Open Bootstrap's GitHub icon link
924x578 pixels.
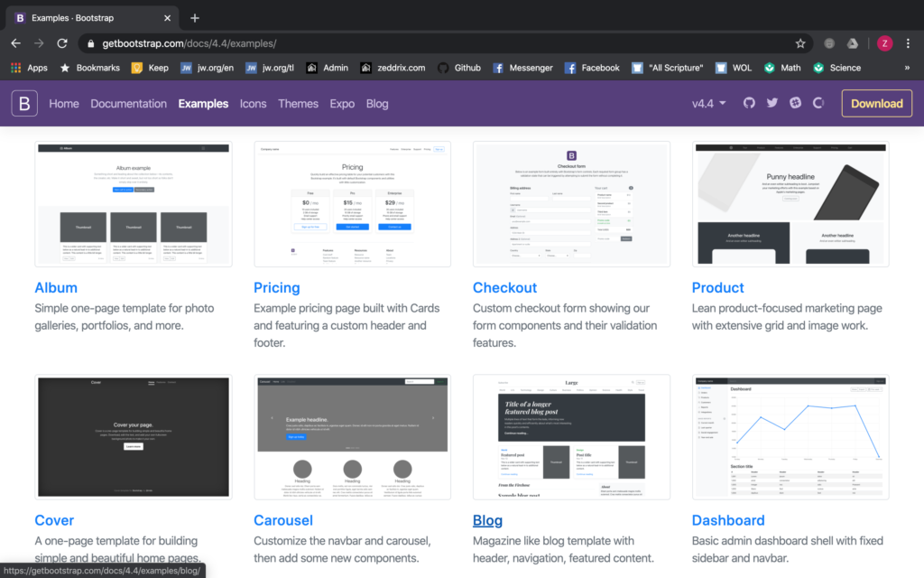[749, 103]
